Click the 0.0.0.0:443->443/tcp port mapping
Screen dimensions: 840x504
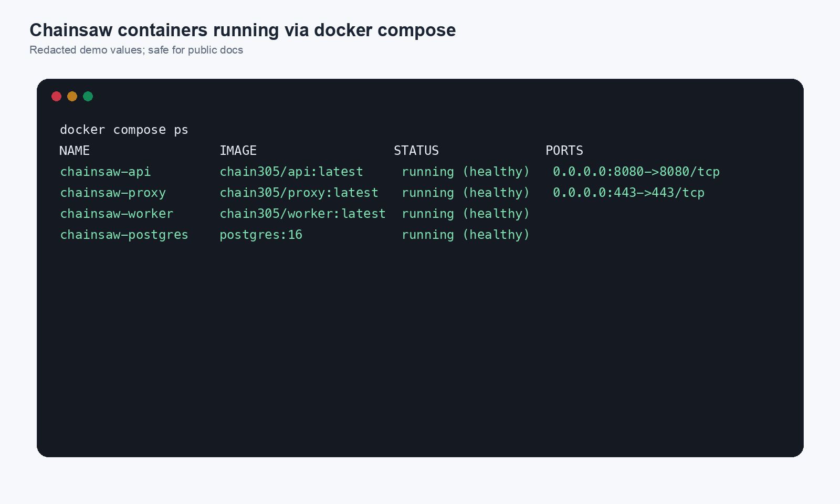click(628, 193)
